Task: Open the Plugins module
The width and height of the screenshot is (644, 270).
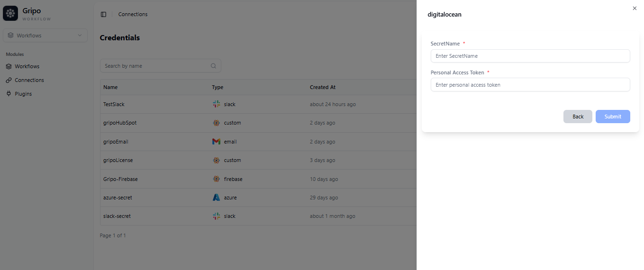Action: pyautogui.click(x=23, y=94)
